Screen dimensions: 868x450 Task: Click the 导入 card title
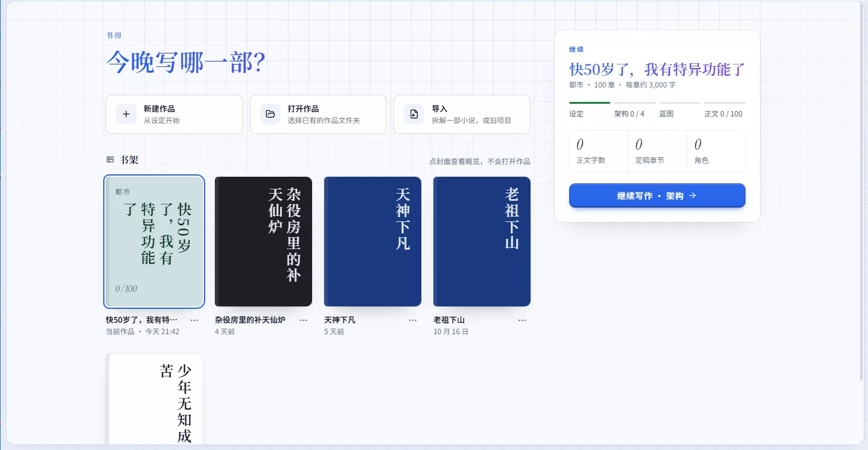[x=439, y=109]
